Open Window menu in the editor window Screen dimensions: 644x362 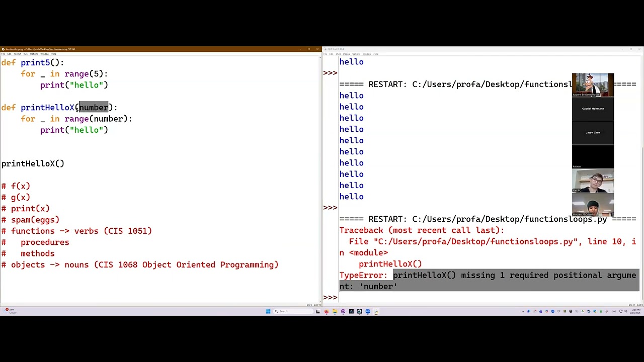click(45, 54)
